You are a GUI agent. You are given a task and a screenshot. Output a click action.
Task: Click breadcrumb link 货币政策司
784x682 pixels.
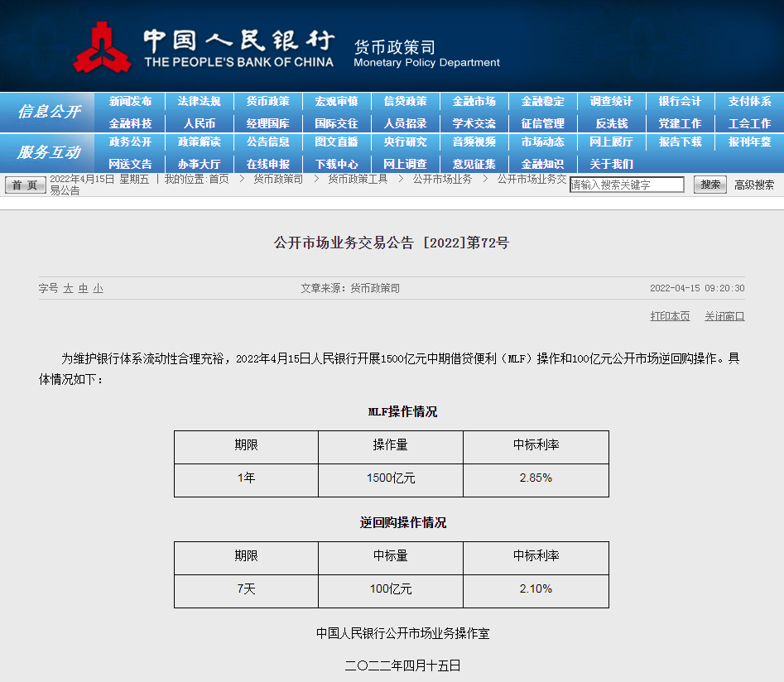(x=278, y=179)
